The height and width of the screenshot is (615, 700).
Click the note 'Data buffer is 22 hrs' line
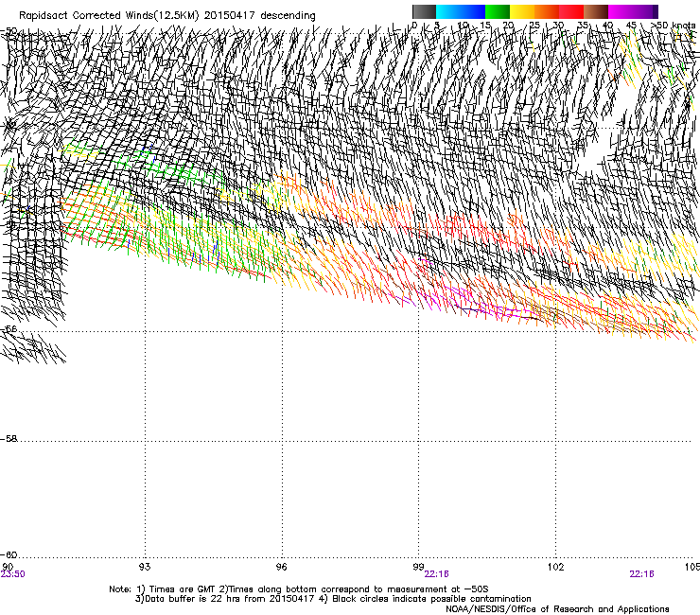(x=333, y=599)
